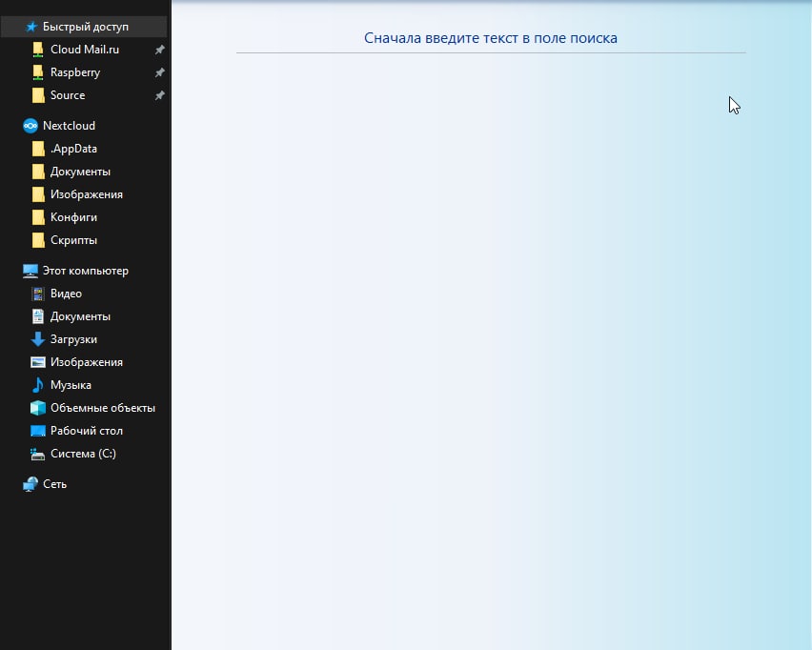
Task: Select the Raspberry label in Quick Access
Action: [75, 72]
